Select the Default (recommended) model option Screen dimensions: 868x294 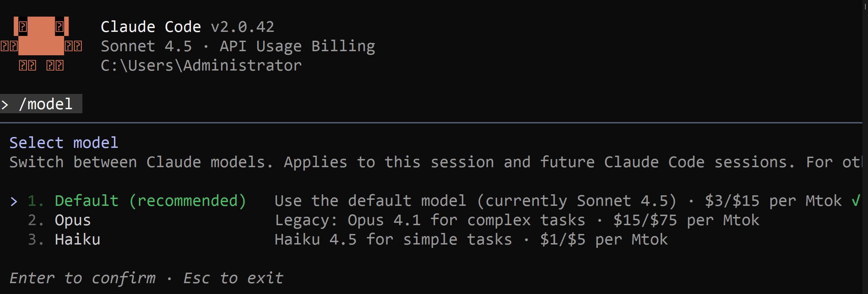pyautogui.click(x=150, y=201)
